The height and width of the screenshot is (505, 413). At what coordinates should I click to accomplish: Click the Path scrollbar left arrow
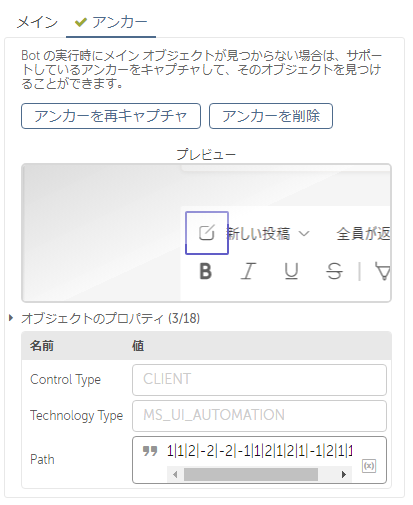[175, 474]
